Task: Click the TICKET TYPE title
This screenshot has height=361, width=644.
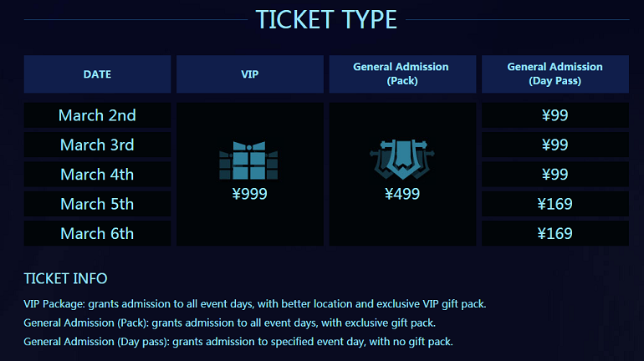Action: (326, 19)
